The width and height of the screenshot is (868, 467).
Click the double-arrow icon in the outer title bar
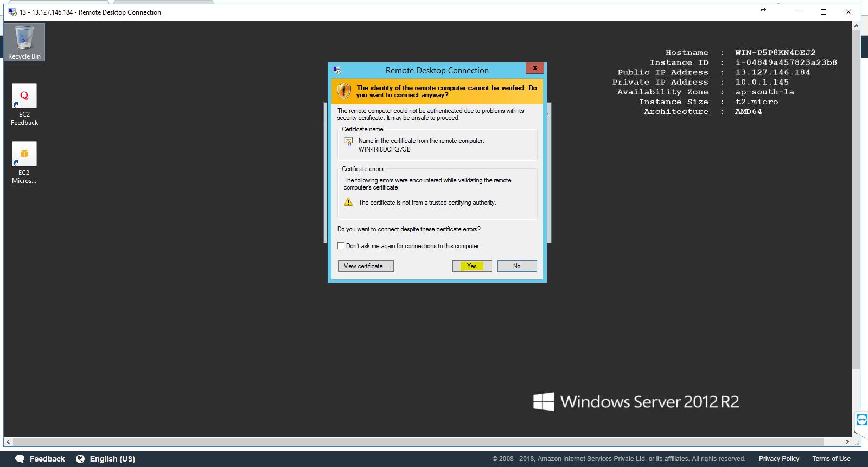[x=763, y=10]
